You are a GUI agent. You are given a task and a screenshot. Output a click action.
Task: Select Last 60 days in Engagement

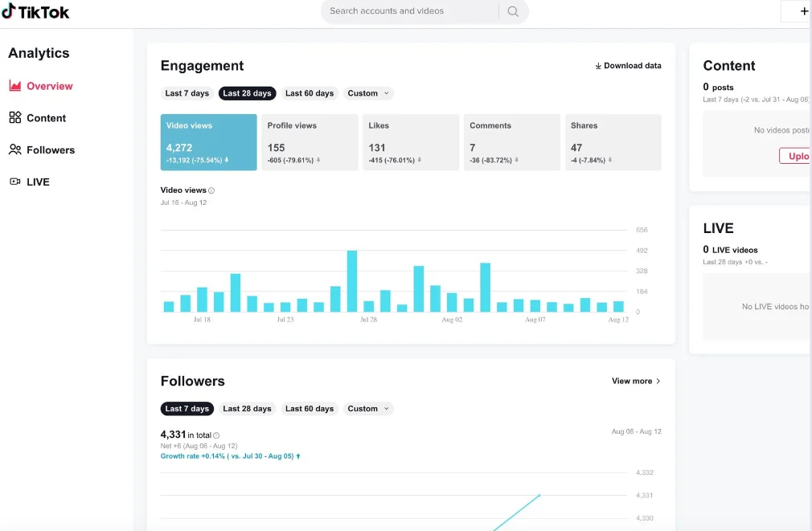310,93
